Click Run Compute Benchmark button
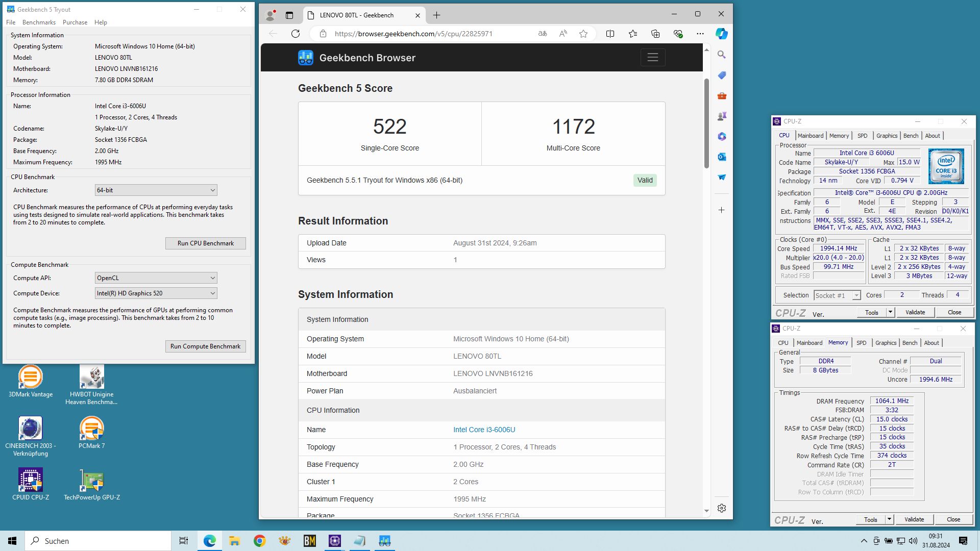This screenshot has width=980, height=551. click(205, 346)
